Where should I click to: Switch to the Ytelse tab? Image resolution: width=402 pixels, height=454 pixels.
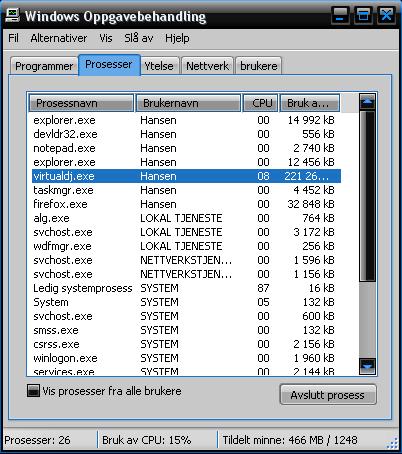[159, 66]
